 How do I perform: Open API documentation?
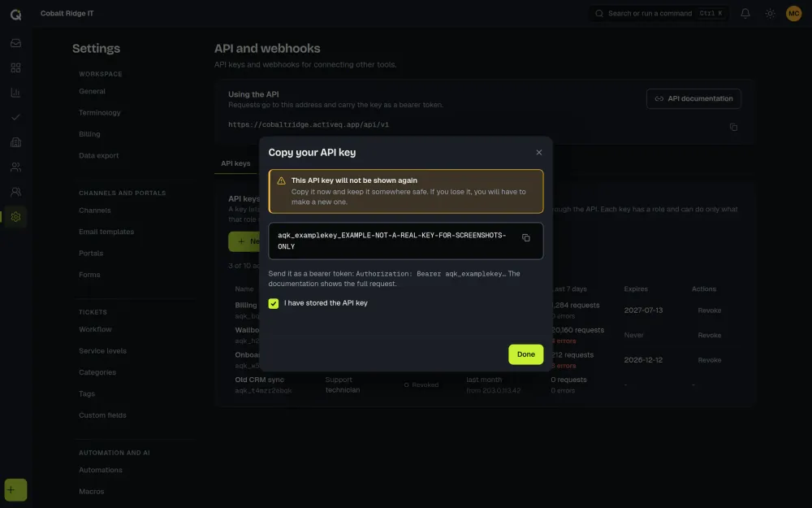693,98
